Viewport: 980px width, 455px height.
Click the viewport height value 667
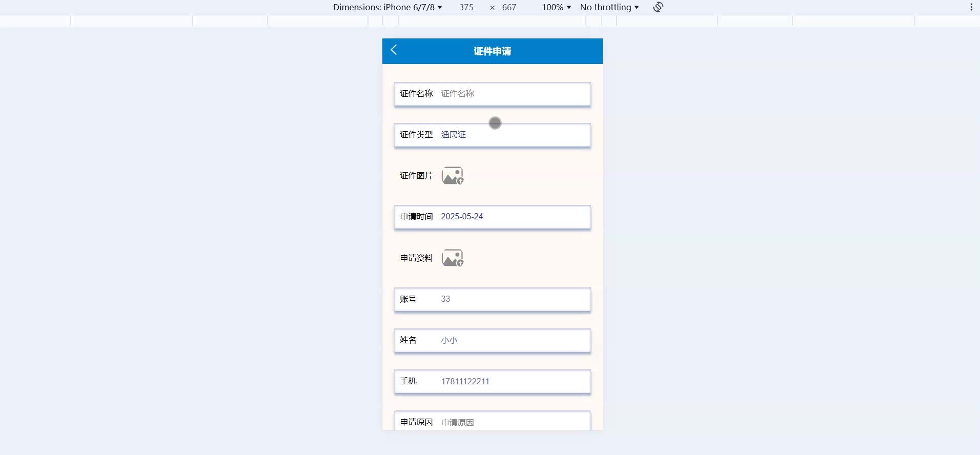click(509, 7)
